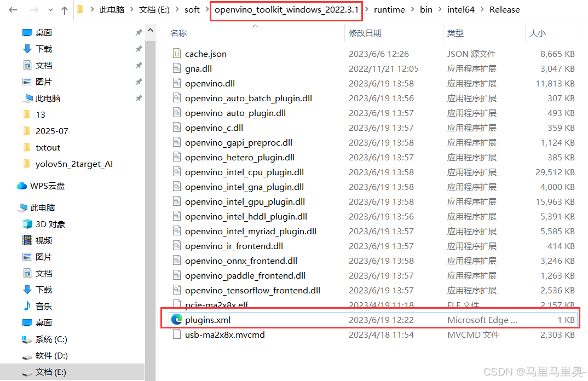The width and height of the screenshot is (588, 381).
Task: Click bin breadcrumb segment
Action: [x=426, y=10]
